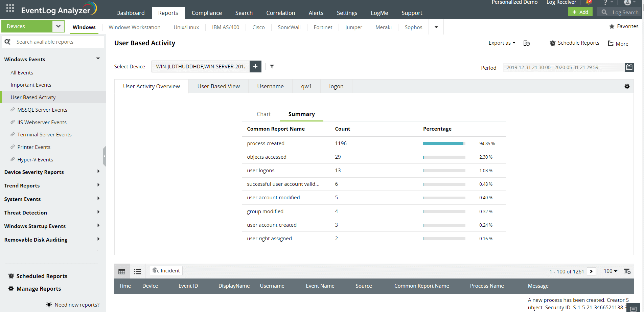Switch to the Compliance tab
Image resolution: width=644 pixels, height=312 pixels.
point(207,13)
